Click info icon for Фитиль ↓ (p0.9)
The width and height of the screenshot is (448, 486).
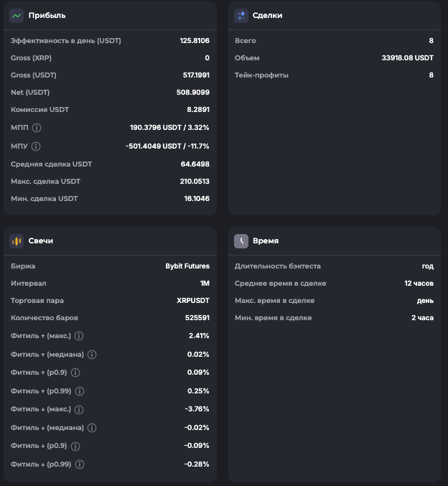(x=75, y=446)
